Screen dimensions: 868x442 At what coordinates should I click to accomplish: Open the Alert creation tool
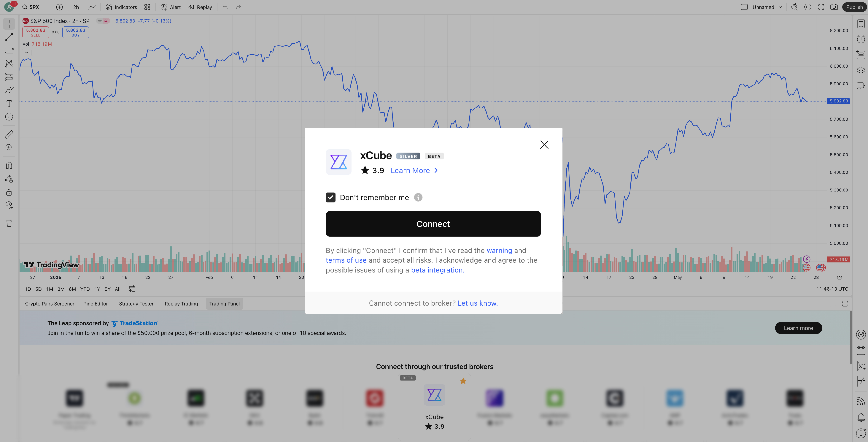pyautogui.click(x=171, y=7)
